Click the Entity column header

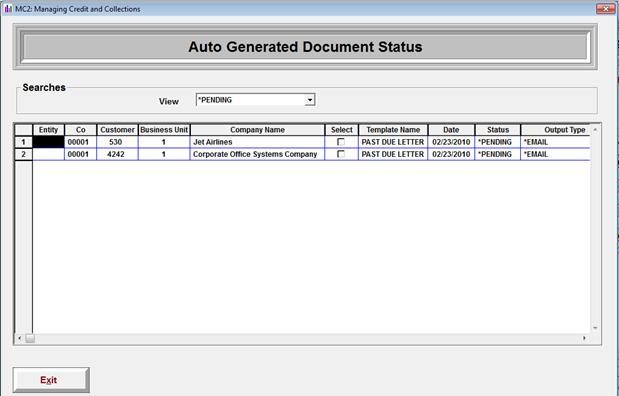click(x=49, y=130)
